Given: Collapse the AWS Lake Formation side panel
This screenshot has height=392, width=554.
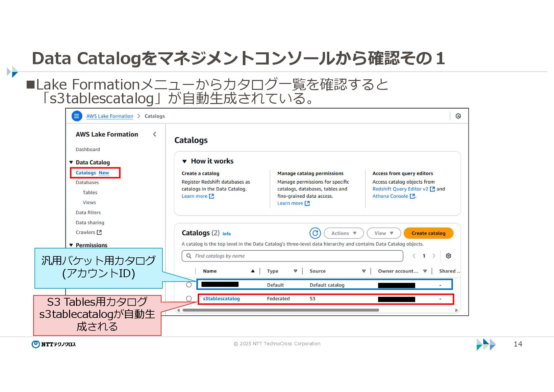Looking at the screenshot, I should [155, 134].
